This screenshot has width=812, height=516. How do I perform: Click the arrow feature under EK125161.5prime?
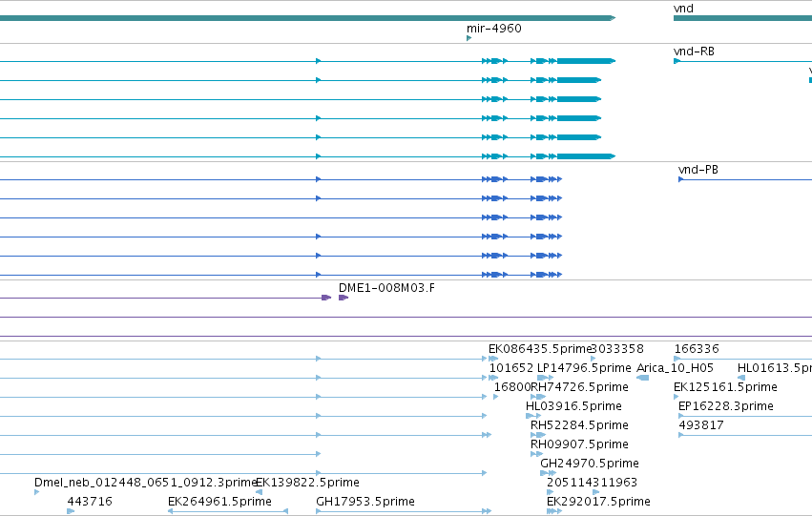click(676, 397)
